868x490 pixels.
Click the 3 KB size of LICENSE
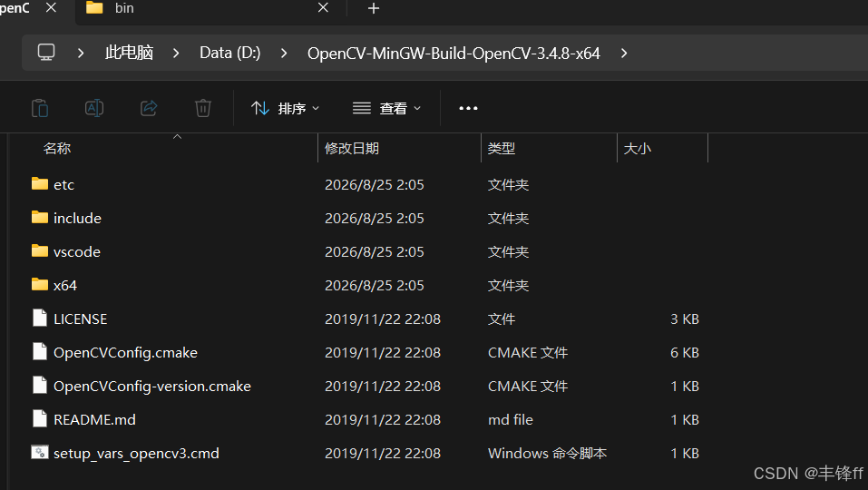685,318
